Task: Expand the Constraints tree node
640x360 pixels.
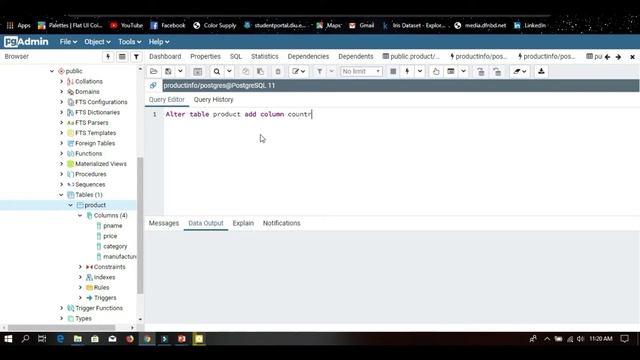Action: coord(80,267)
